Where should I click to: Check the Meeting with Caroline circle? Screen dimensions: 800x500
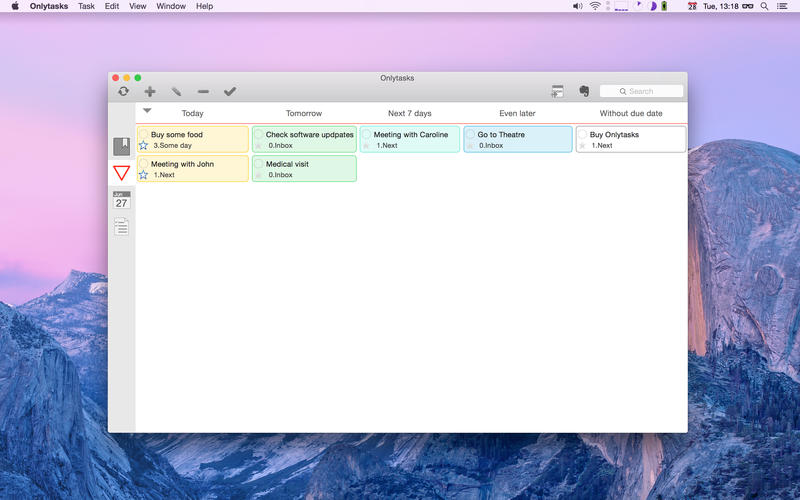click(x=366, y=134)
